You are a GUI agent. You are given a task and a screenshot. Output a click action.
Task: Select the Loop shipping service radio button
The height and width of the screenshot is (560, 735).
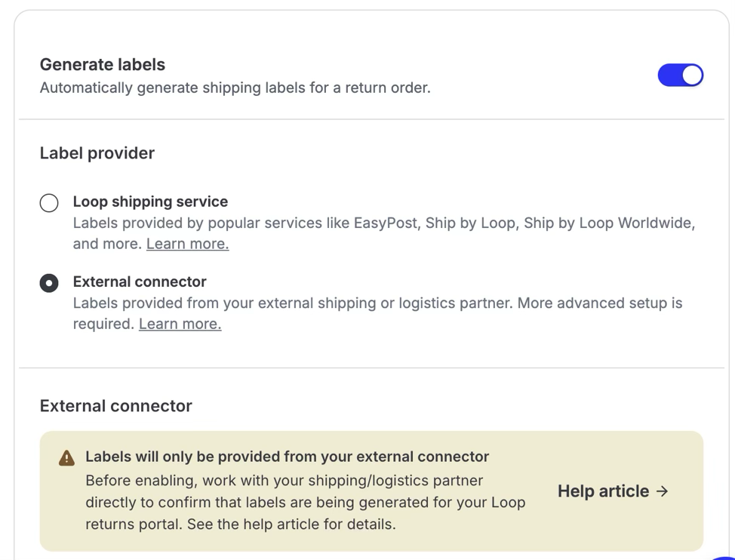49,203
